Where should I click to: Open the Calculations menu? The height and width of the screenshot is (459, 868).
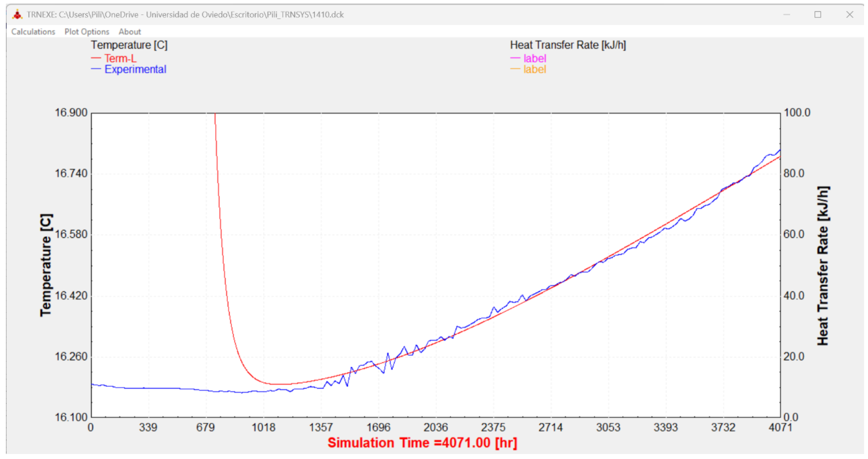click(33, 32)
